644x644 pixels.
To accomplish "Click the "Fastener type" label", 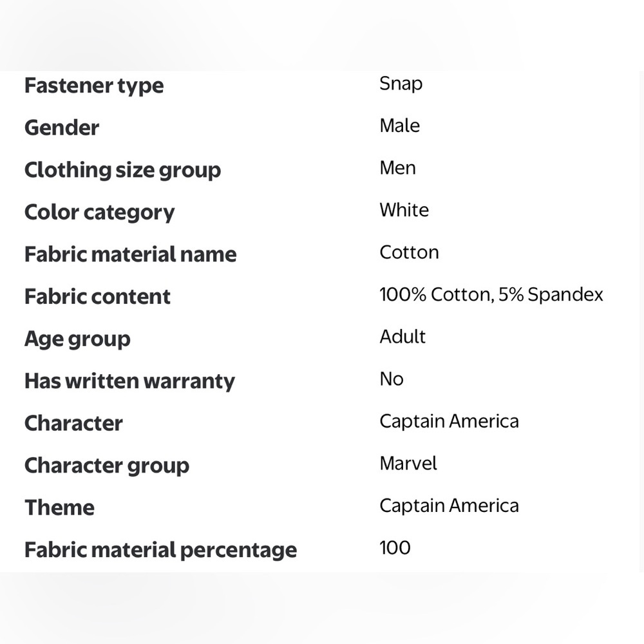I will [94, 86].
